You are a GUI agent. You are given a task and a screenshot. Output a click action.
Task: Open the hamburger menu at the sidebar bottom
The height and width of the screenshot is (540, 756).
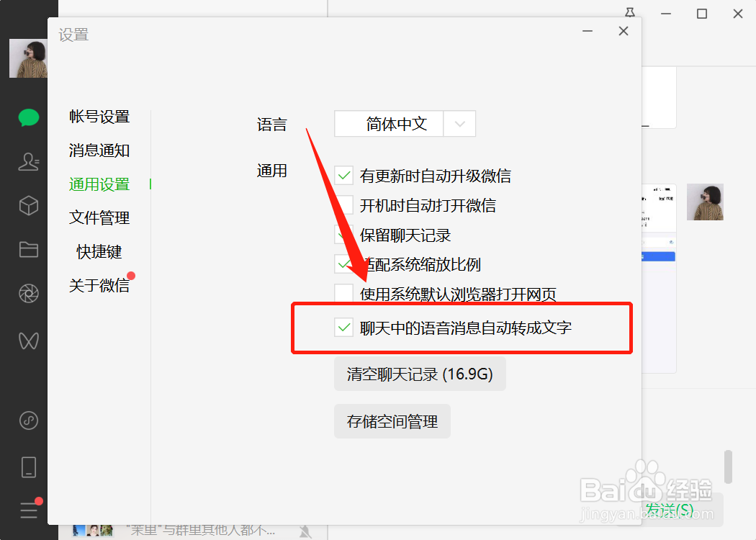point(29,510)
